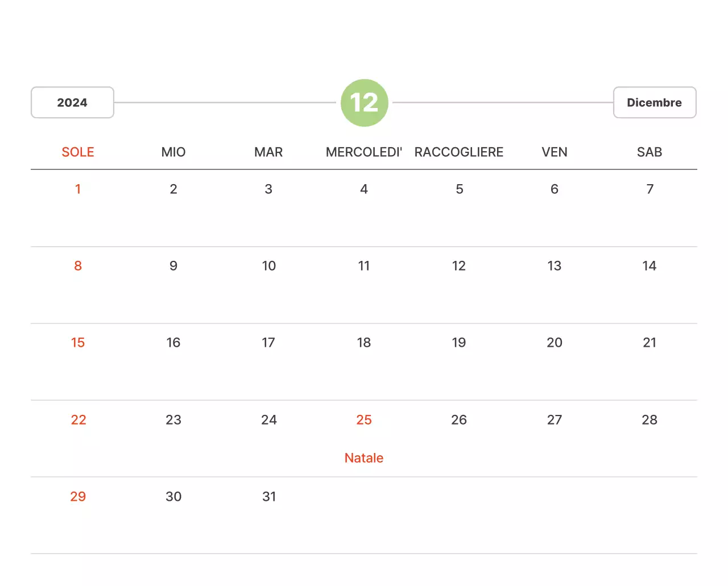Screen dimensions: 728x586
Task: Select December 1 on the calendar
Action: [x=78, y=189]
